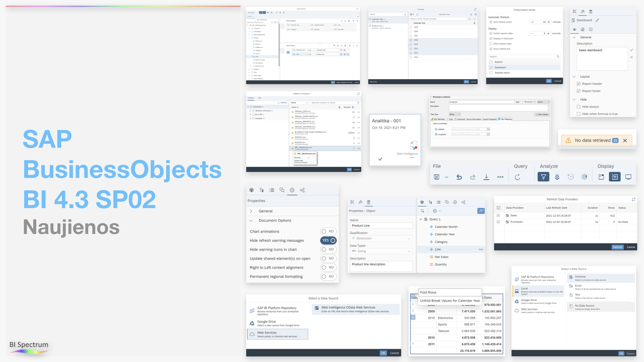The width and height of the screenshot is (644, 362).
Task: Click the list icon in the Properties panel
Action: (272, 190)
